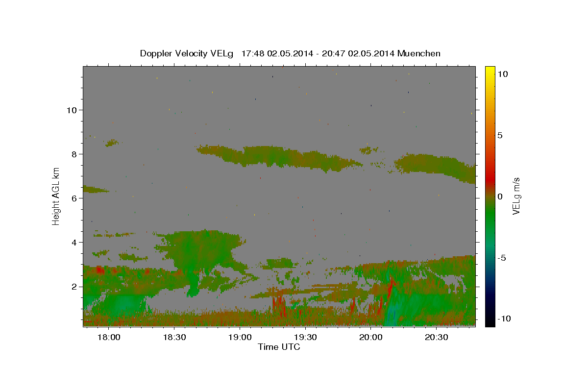Click the 19:30 time tick label

(305, 337)
